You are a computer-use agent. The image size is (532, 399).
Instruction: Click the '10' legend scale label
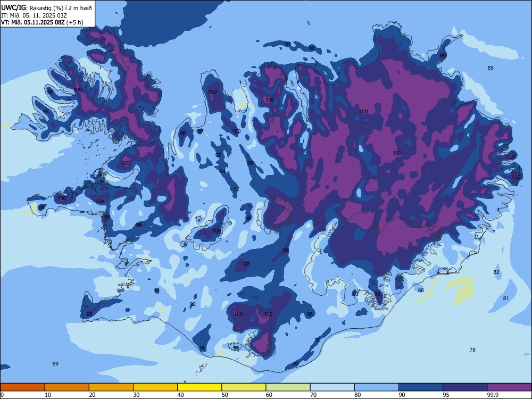pyautogui.click(x=48, y=395)
